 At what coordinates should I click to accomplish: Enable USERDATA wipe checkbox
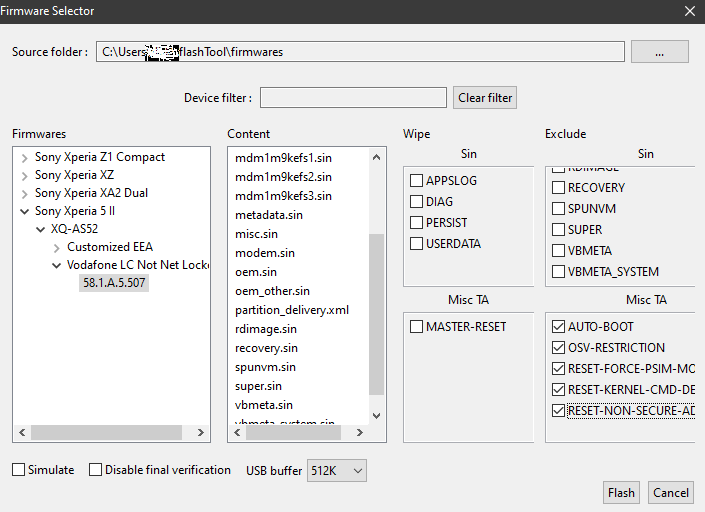click(x=416, y=244)
